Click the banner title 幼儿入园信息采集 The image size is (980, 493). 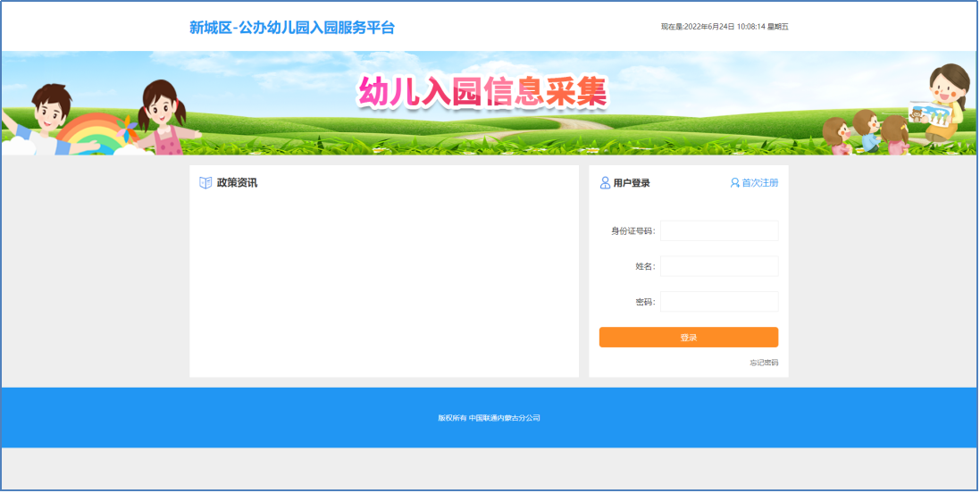(482, 93)
